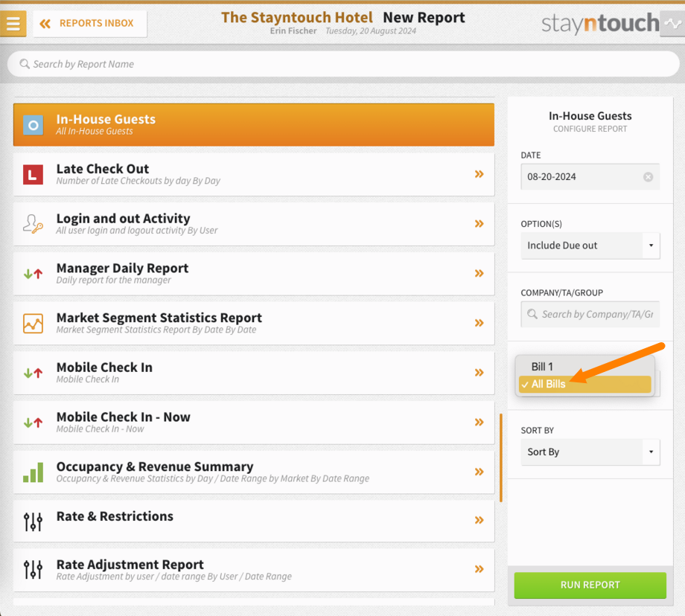Click the Login and out Activity user-key icon
This screenshot has height=616, width=685.
pos(34,224)
